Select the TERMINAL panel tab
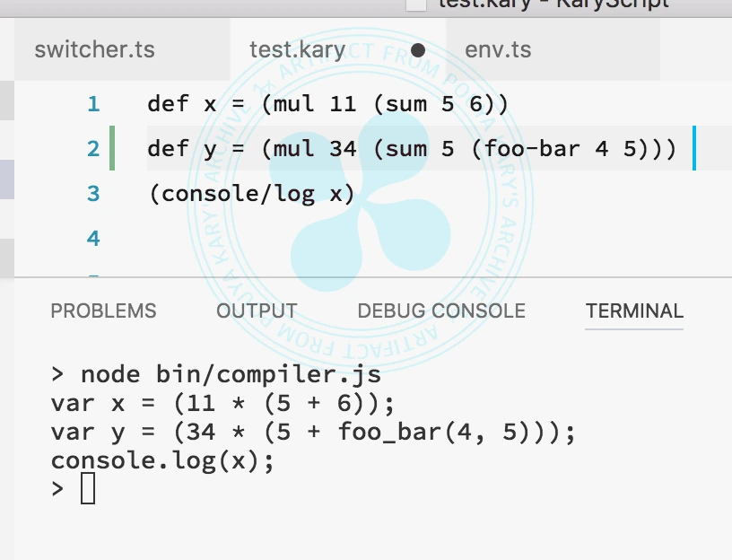This screenshot has height=560, width=732. pos(634,311)
